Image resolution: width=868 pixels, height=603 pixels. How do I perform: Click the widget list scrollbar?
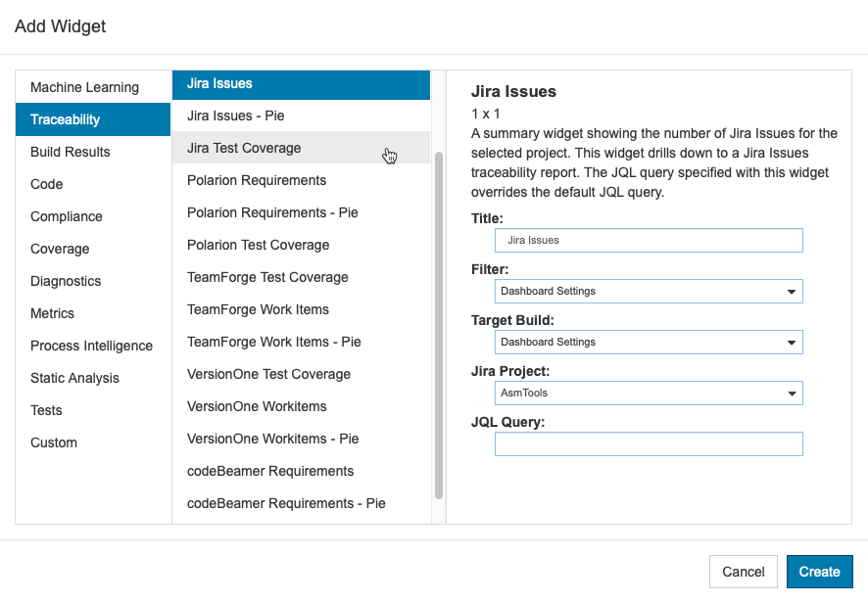coord(439,325)
